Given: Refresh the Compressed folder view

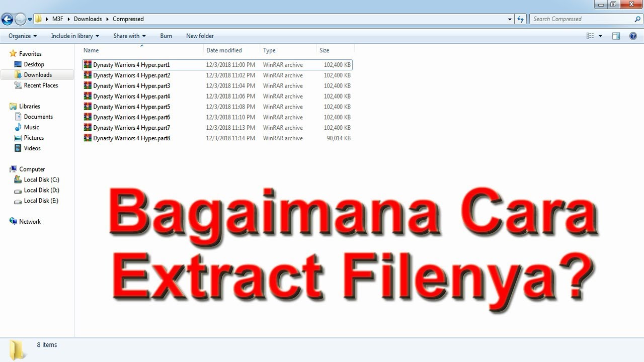Looking at the screenshot, I should point(521,19).
